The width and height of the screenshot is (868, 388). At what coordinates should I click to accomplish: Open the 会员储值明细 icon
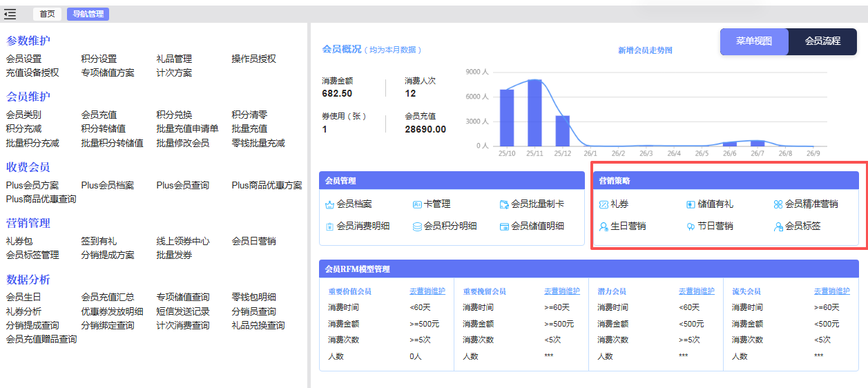coord(504,226)
